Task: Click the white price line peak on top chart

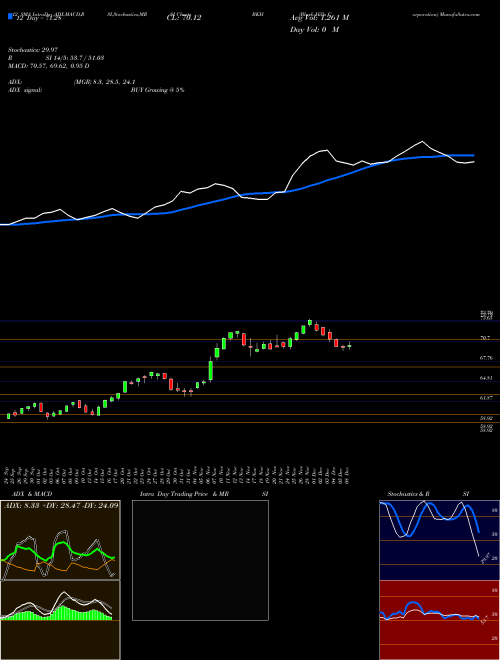Action: (x=422, y=141)
